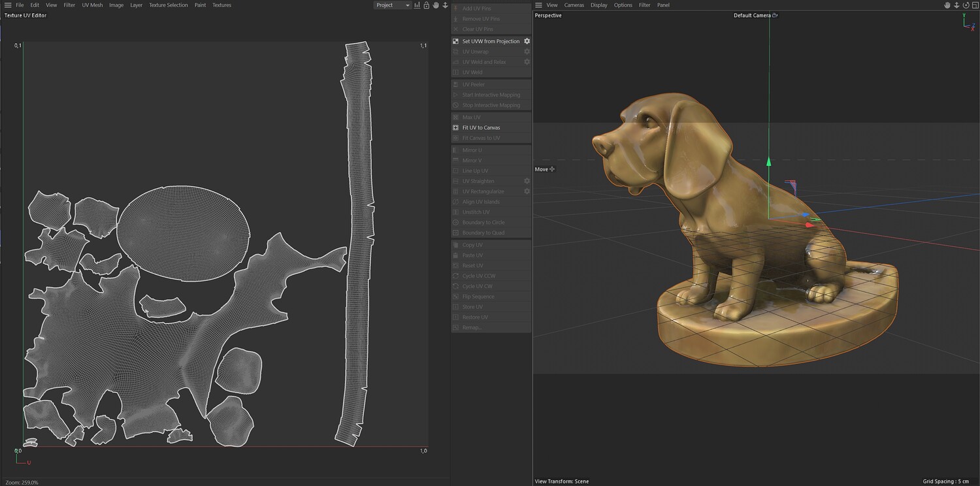Click the Grid Spacing : 5 cm text
980x486 pixels.
point(945,481)
